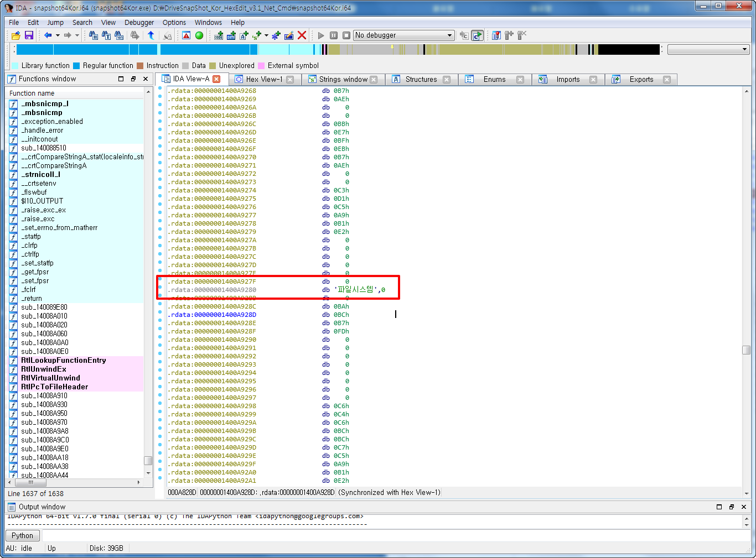Click the green 's' string-type icon

[257, 35]
